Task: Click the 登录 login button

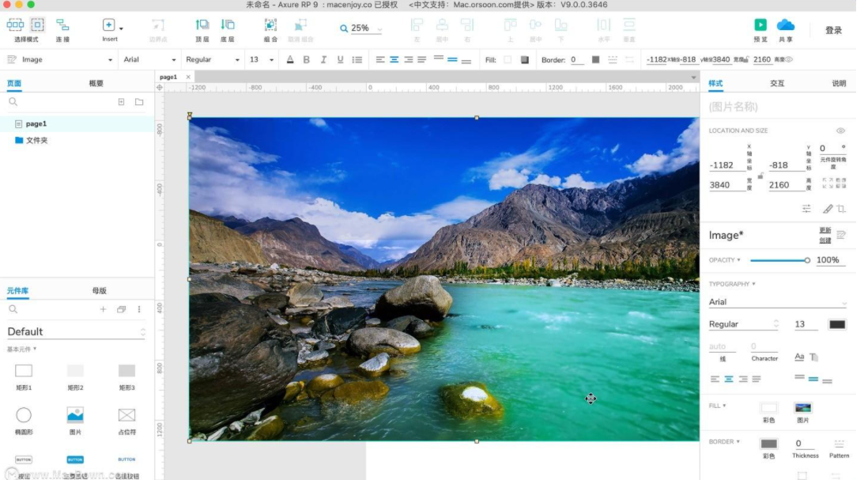Action: pyautogui.click(x=833, y=30)
